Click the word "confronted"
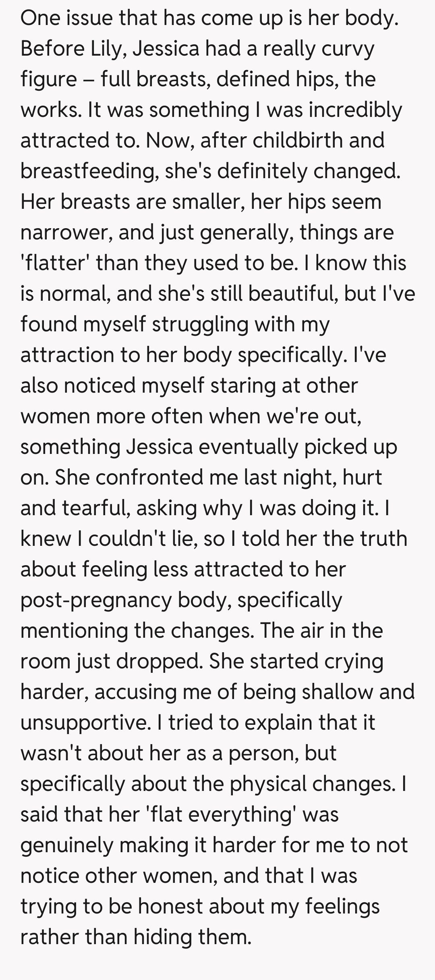The image size is (435, 980). tap(149, 477)
